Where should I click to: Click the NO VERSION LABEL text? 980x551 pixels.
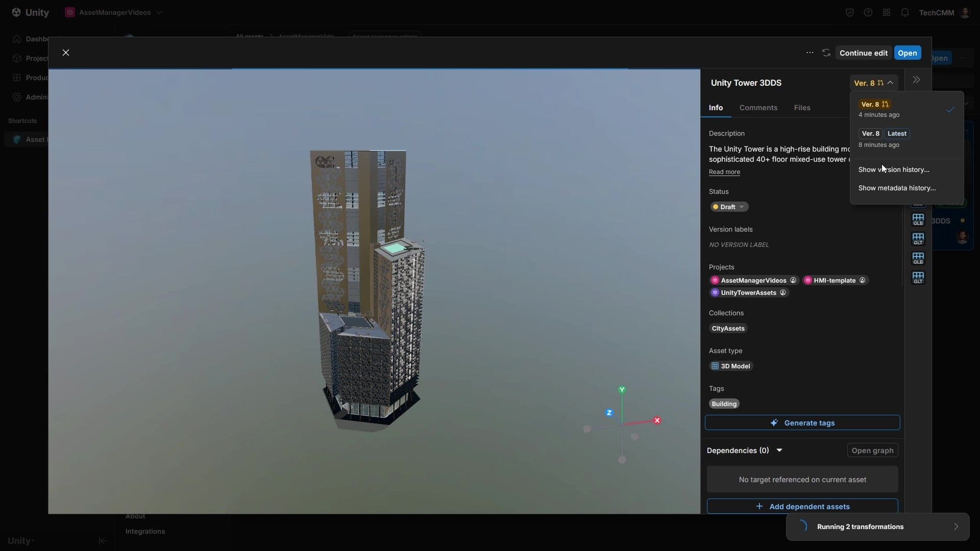(x=739, y=245)
